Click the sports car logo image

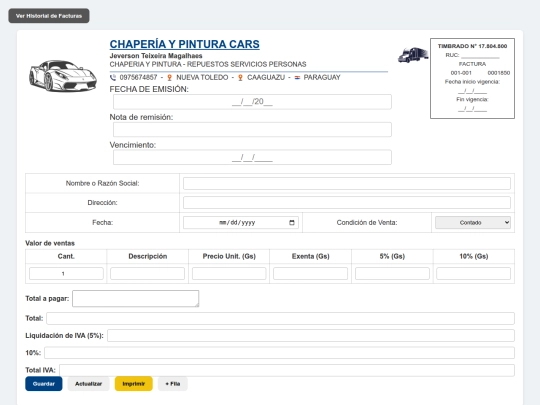pyautogui.click(x=63, y=76)
